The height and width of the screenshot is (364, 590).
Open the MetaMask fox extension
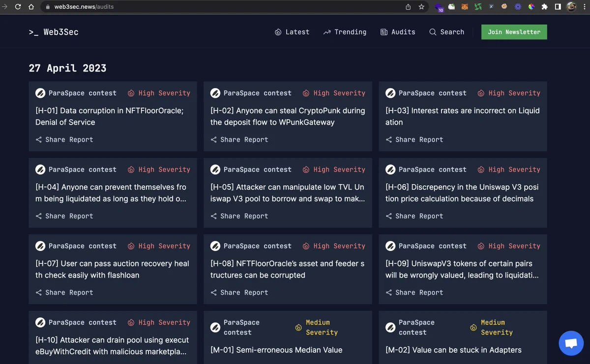tap(465, 7)
